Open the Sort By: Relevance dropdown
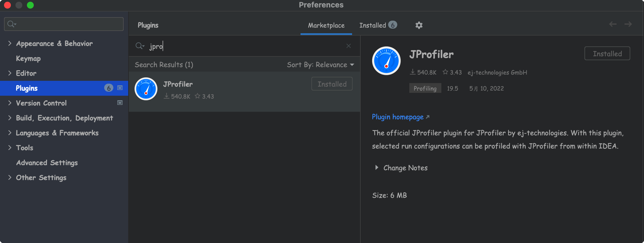644x243 pixels. point(321,65)
